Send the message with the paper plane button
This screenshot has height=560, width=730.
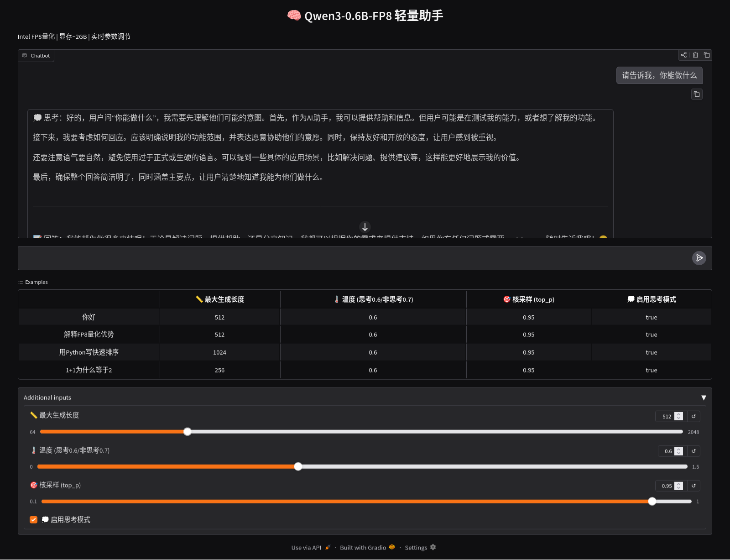coord(699,258)
